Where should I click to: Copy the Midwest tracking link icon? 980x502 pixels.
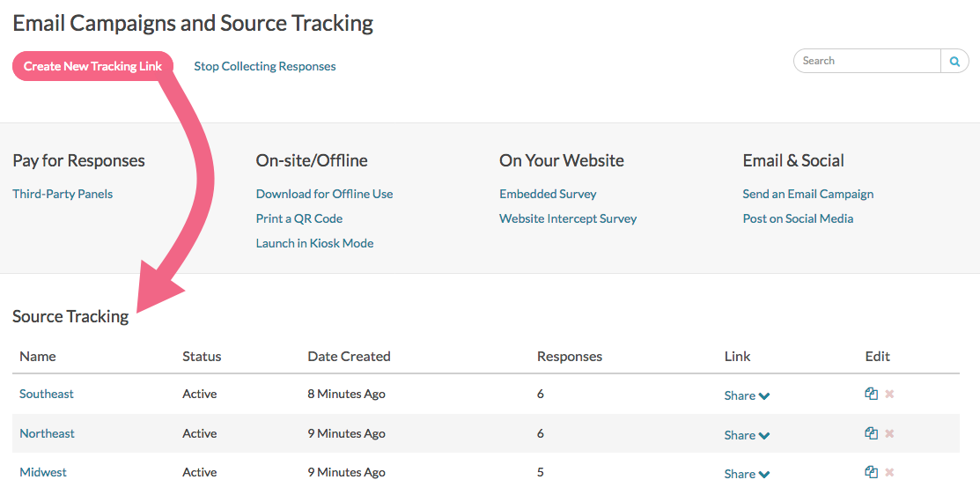click(x=871, y=472)
